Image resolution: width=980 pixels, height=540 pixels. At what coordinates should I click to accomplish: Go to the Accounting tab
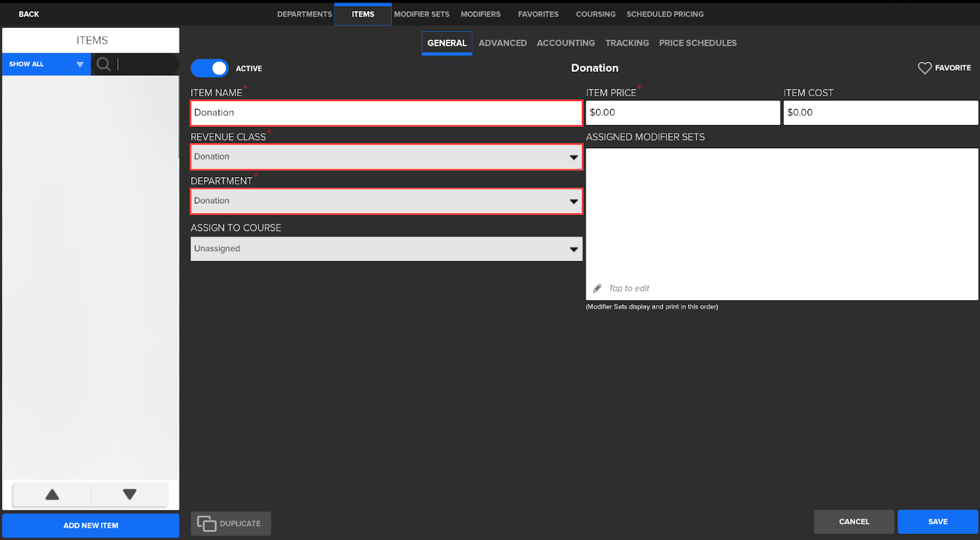(x=565, y=43)
